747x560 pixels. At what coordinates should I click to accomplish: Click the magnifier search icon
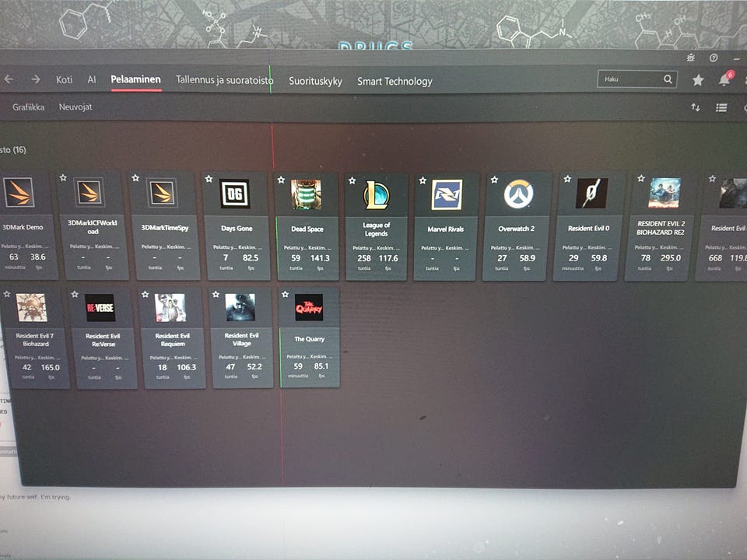click(668, 79)
